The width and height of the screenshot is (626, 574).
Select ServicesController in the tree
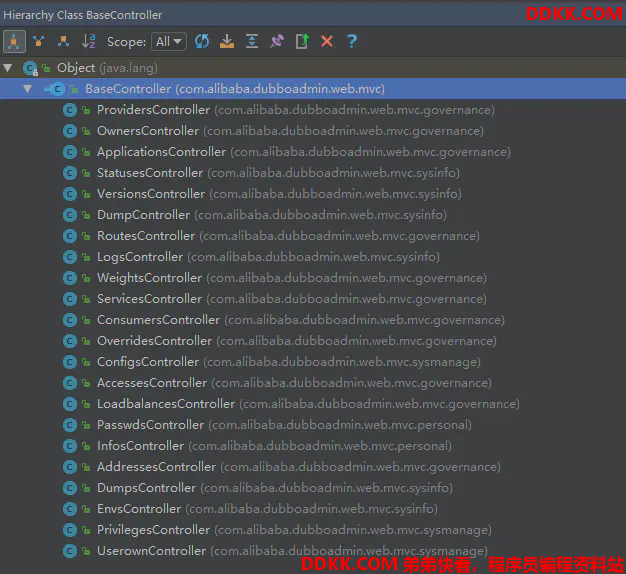coord(313,299)
